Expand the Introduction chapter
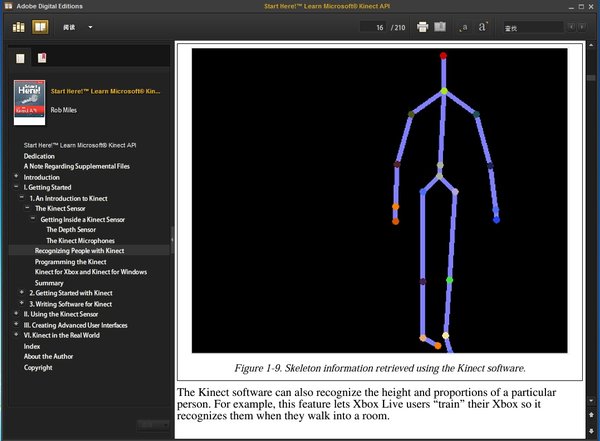 tap(15, 177)
